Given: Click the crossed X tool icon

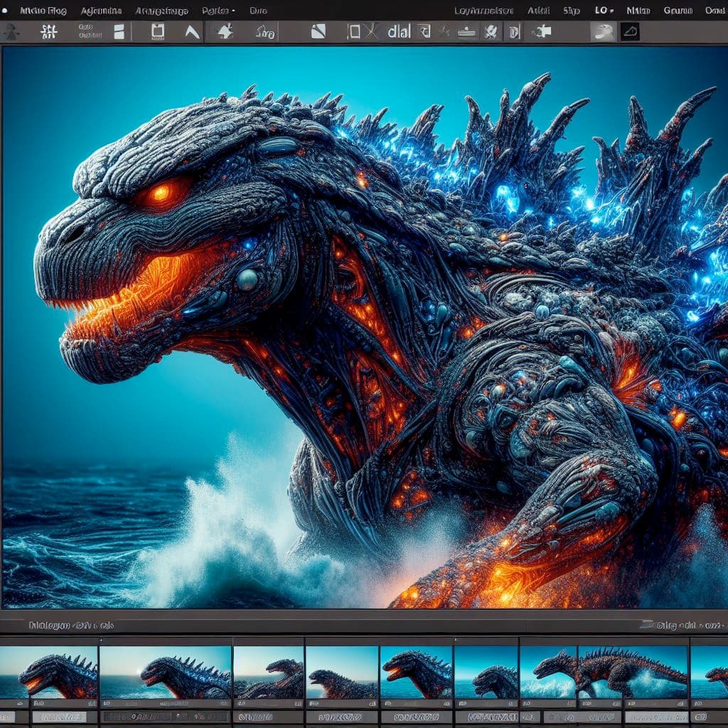Looking at the screenshot, I should (x=371, y=31).
